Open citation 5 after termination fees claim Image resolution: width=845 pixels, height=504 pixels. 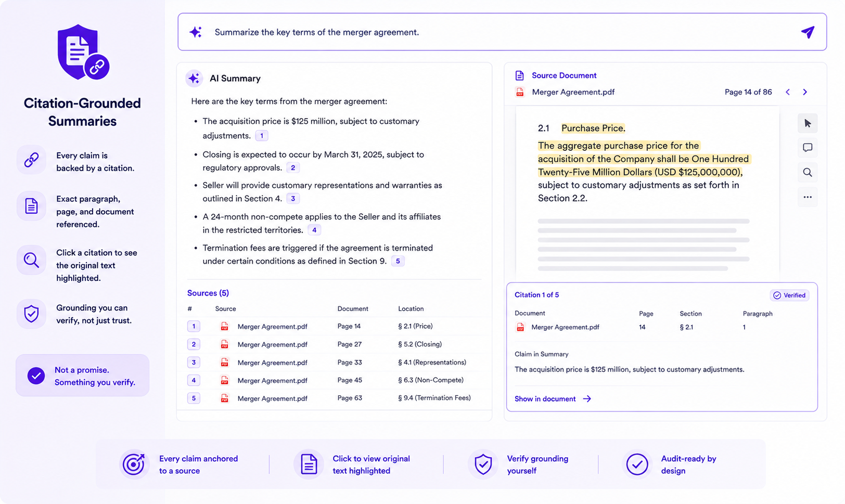(x=398, y=261)
